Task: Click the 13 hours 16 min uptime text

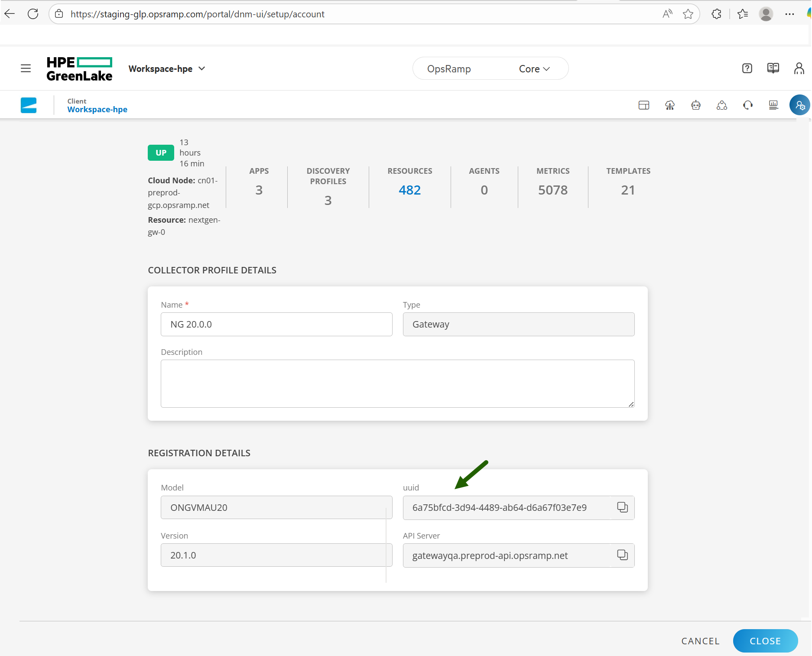Action: [x=192, y=153]
